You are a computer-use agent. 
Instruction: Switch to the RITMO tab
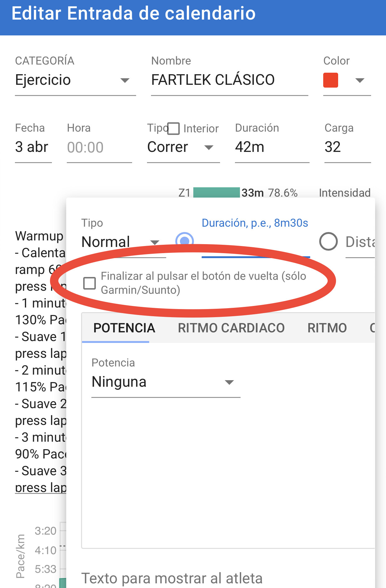[327, 328]
